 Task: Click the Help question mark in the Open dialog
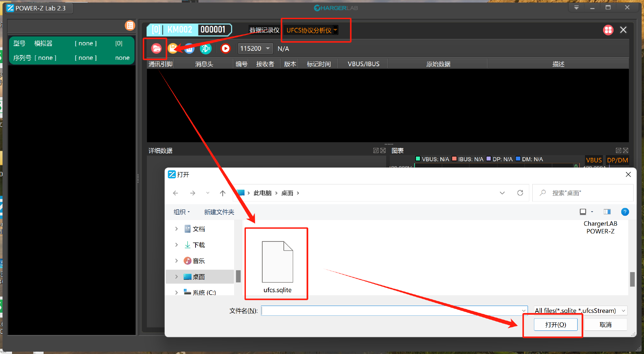(625, 212)
